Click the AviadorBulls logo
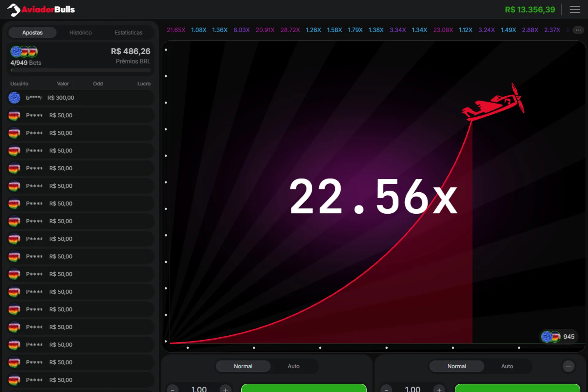This screenshot has width=588, height=392. pos(41,9)
